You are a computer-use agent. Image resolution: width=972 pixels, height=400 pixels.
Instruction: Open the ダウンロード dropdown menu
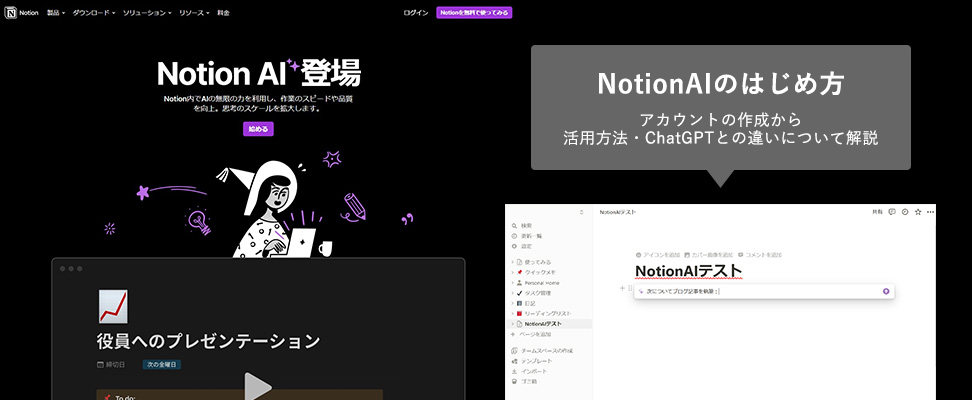click(94, 12)
